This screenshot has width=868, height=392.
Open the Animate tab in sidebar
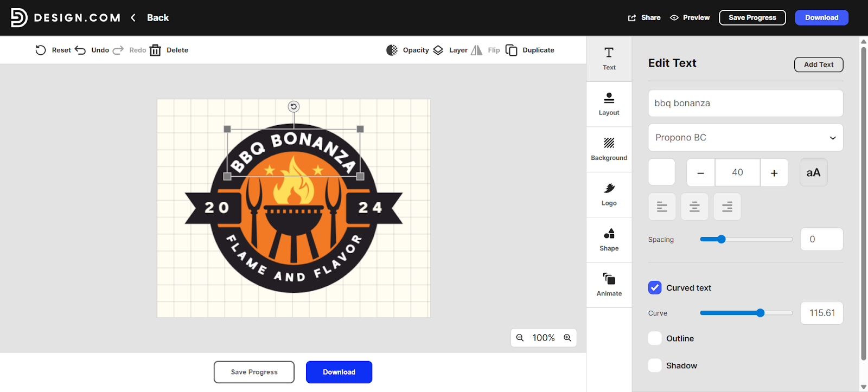tap(609, 285)
